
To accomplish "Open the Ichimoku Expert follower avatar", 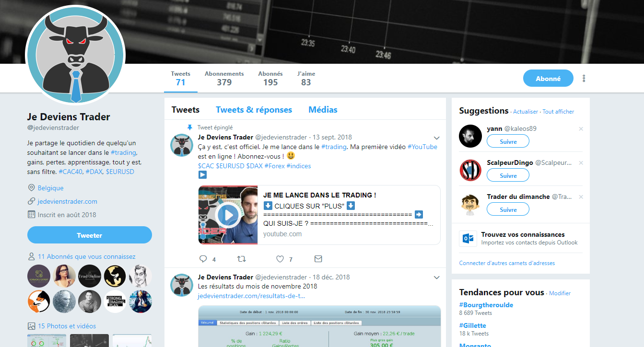I will coord(39,276).
